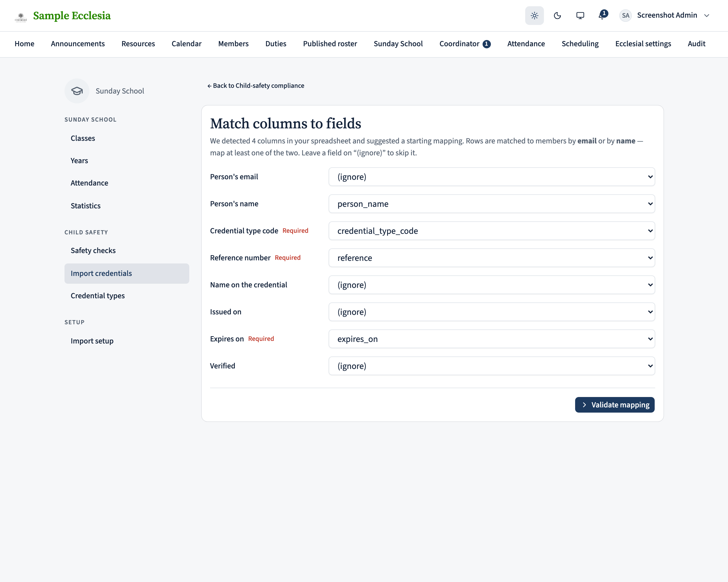This screenshot has width=728, height=582.
Task: Open the Name on the credential dropdown
Action: [x=492, y=285]
